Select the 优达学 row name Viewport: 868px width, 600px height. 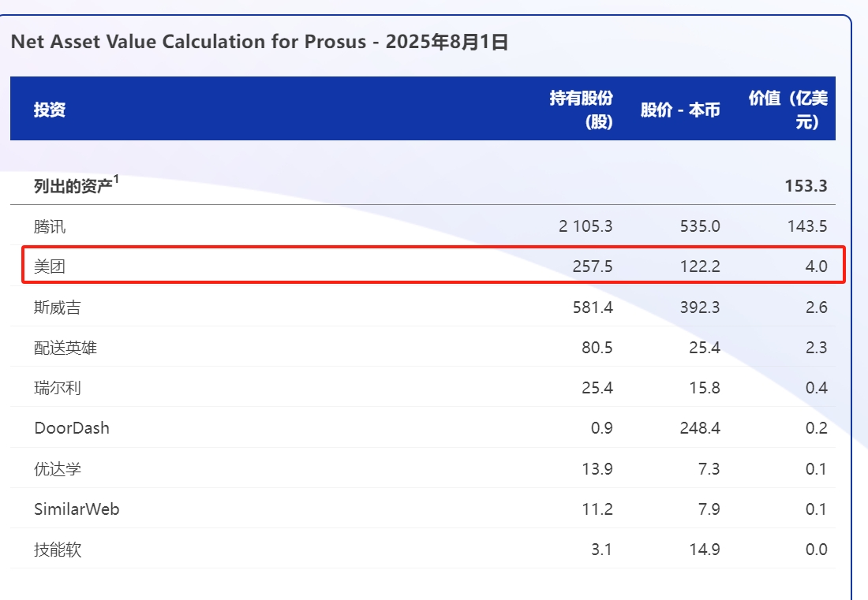[58, 469]
